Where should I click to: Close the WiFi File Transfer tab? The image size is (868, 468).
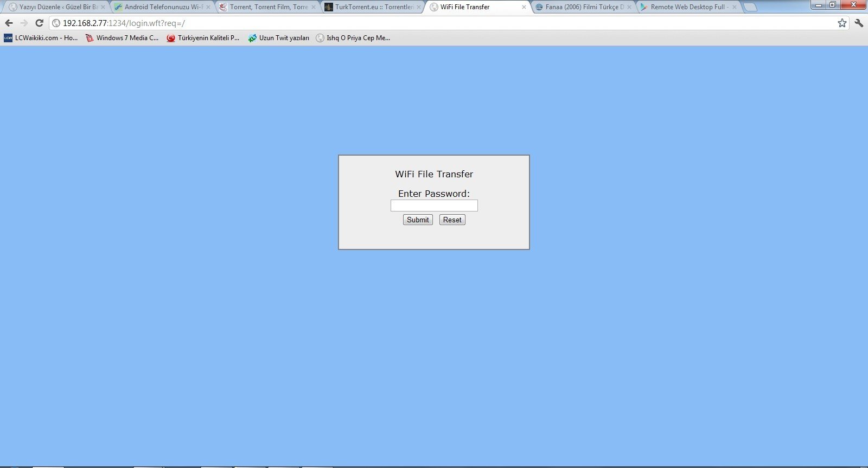[x=524, y=7]
